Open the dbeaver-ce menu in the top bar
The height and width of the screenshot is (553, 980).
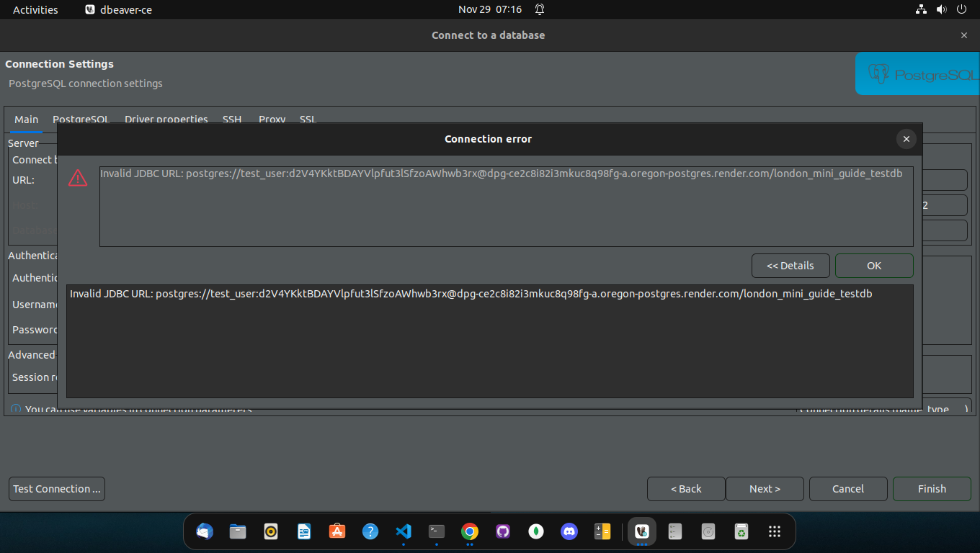117,9
